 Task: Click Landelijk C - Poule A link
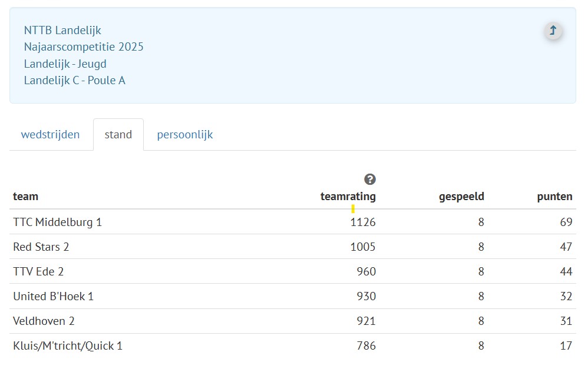(74, 81)
